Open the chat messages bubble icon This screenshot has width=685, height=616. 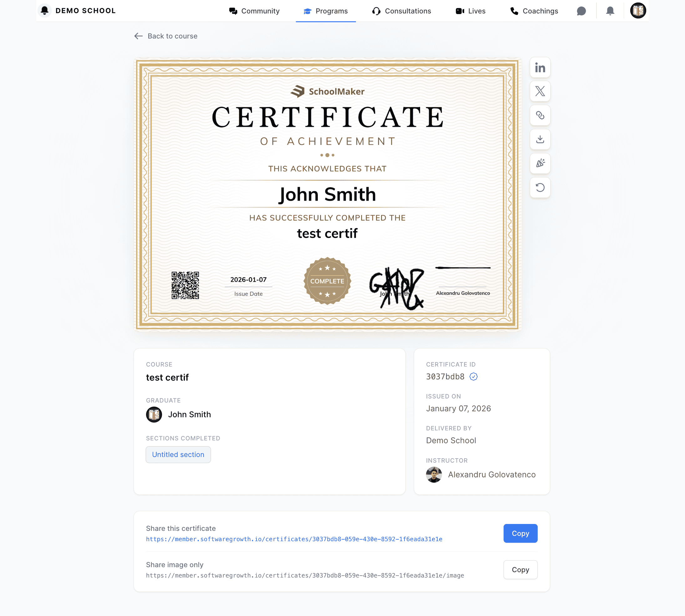(x=581, y=11)
